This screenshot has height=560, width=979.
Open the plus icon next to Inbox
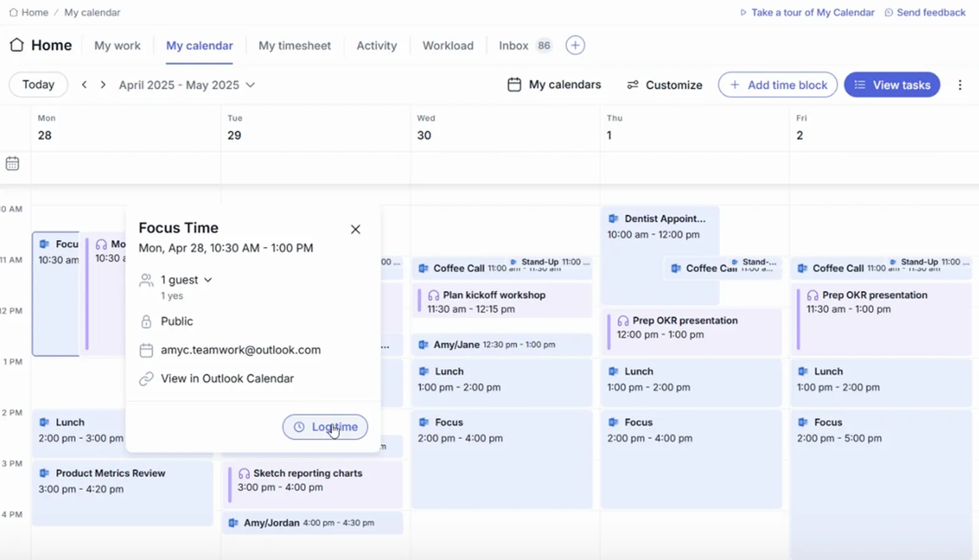click(x=575, y=45)
